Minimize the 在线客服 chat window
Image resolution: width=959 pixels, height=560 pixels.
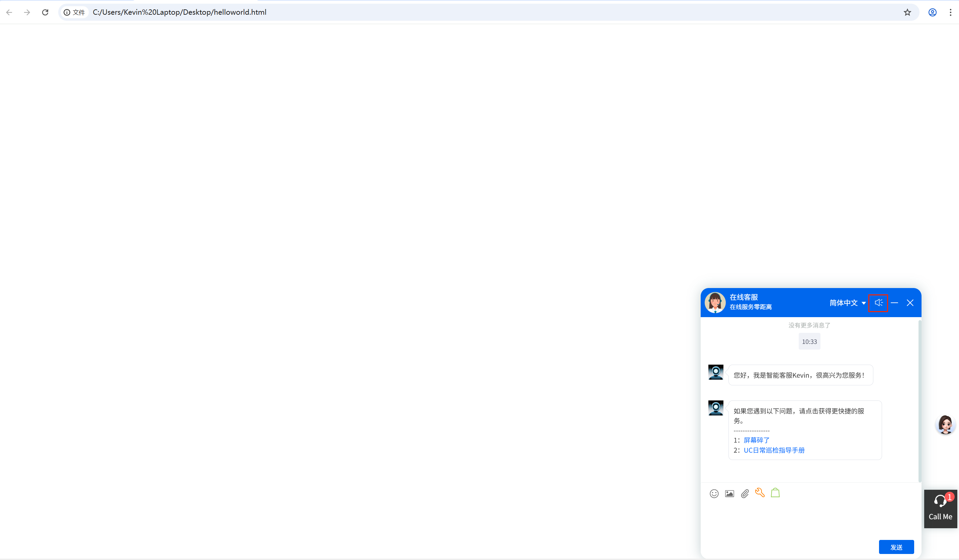894,302
